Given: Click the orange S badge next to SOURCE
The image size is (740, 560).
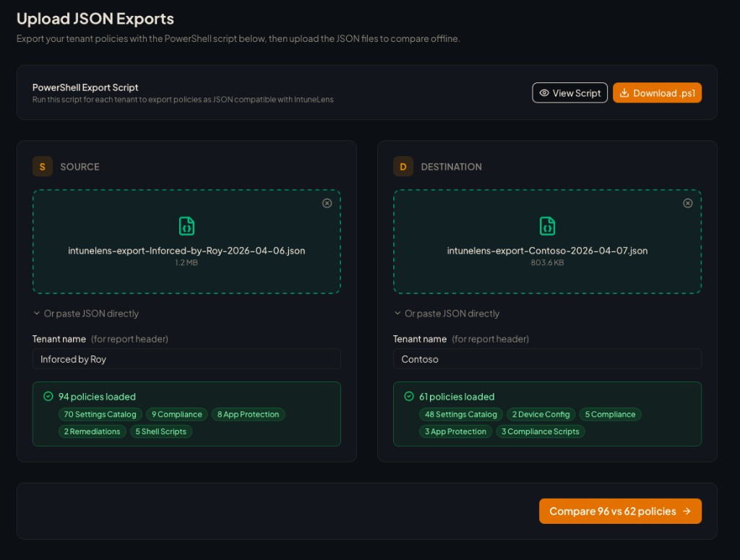Looking at the screenshot, I should pos(42,166).
